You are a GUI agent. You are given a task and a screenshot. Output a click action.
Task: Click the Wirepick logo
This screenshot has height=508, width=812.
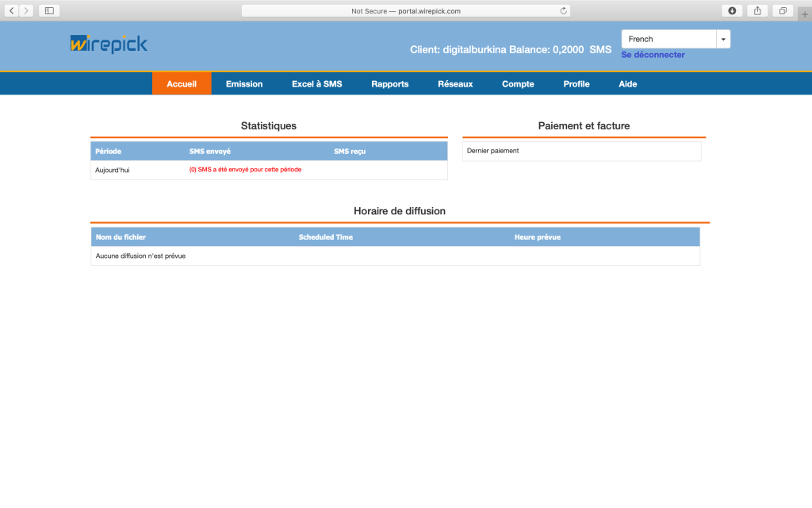pyautogui.click(x=109, y=44)
